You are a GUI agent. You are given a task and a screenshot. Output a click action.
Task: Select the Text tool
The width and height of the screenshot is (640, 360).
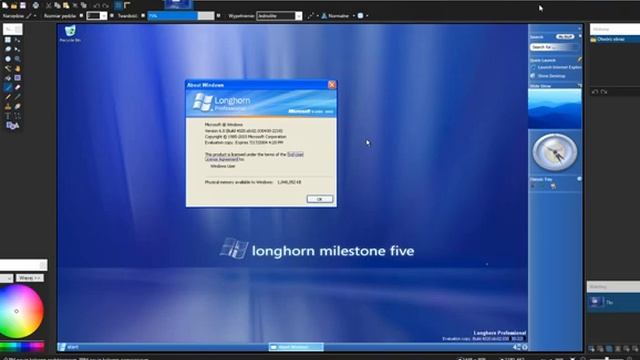pos(8,116)
